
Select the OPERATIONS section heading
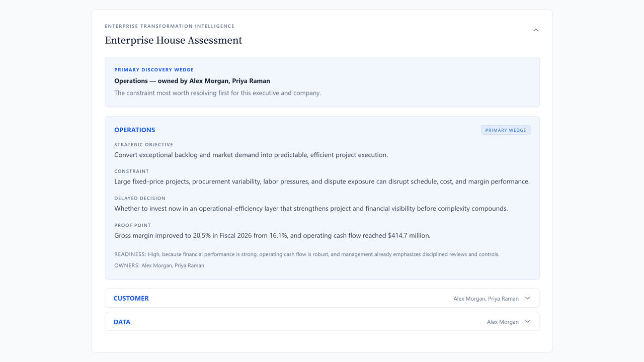click(x=134, y=130)
